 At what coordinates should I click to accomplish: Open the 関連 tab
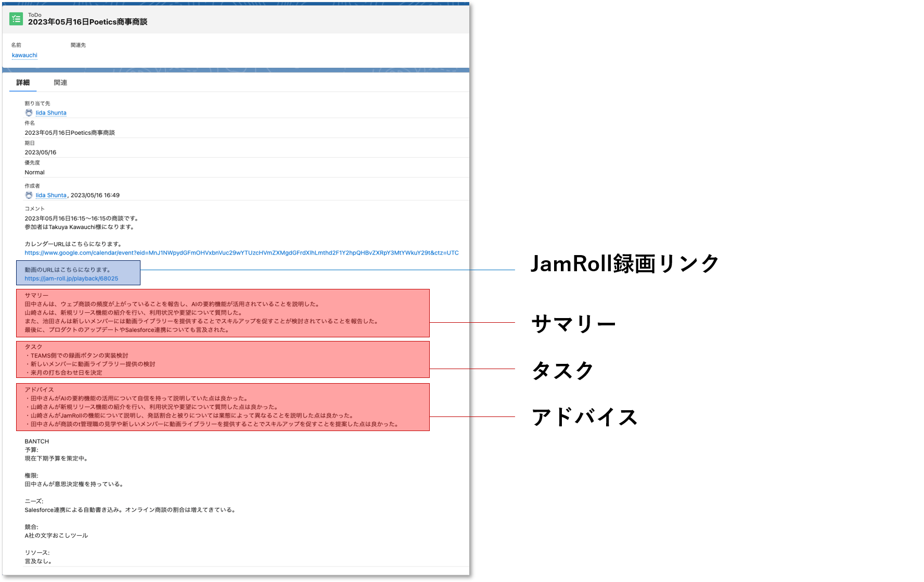pos(60,82)
